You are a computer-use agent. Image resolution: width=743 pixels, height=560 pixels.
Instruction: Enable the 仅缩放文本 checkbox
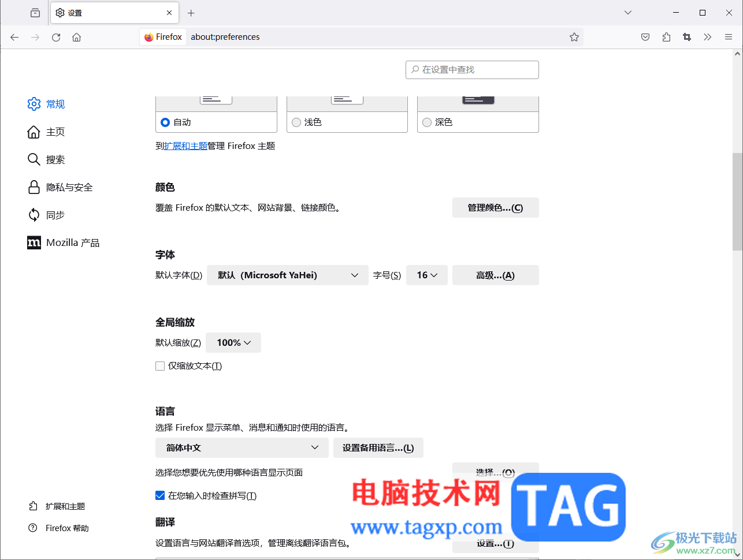click(160, 366)
